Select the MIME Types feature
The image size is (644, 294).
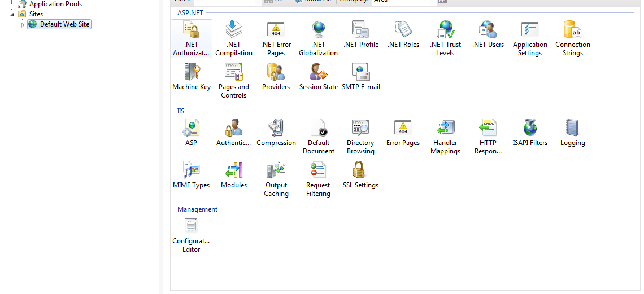(192, 175)
